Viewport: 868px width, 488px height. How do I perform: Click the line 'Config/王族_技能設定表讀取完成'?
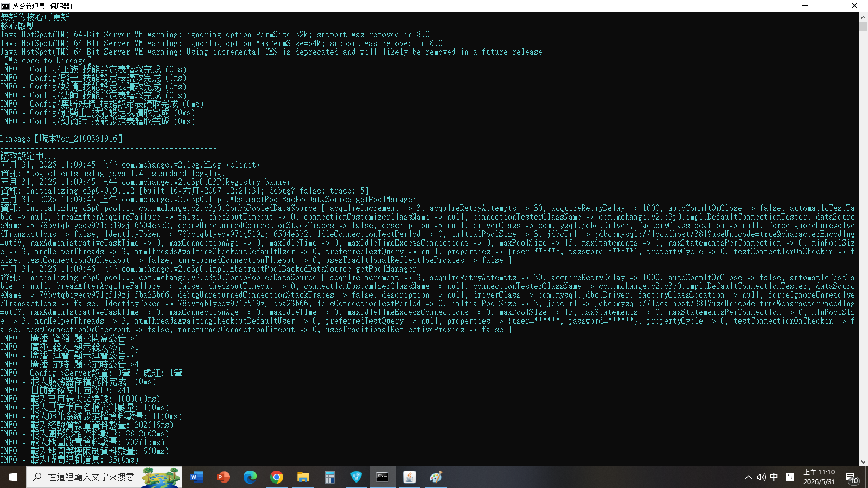pos(93,69)
